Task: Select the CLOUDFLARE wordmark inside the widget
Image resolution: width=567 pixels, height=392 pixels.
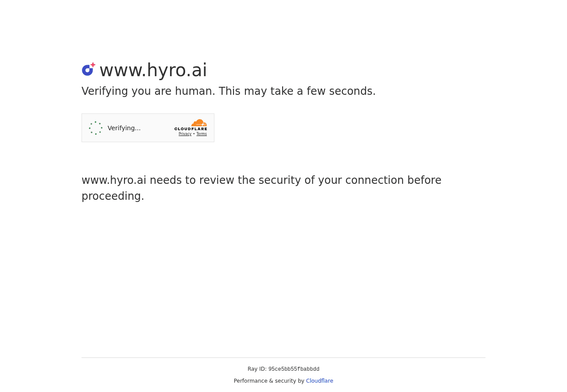Action: point(190,128)
